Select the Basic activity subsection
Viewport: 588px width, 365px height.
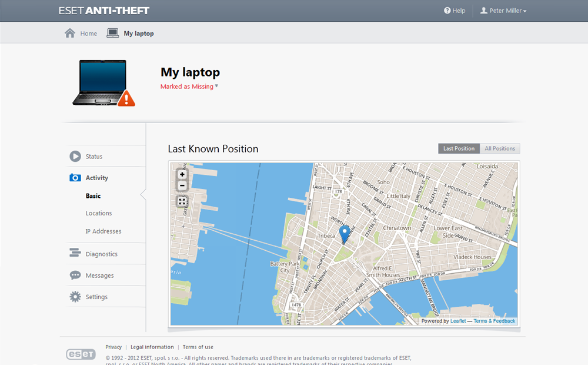[x=93, y=196]
